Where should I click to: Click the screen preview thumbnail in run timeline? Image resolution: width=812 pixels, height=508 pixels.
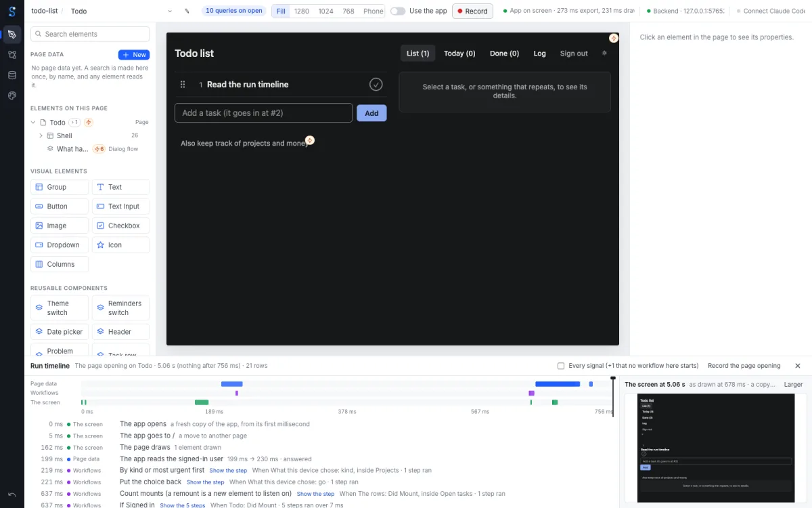[x=716, y=448]
